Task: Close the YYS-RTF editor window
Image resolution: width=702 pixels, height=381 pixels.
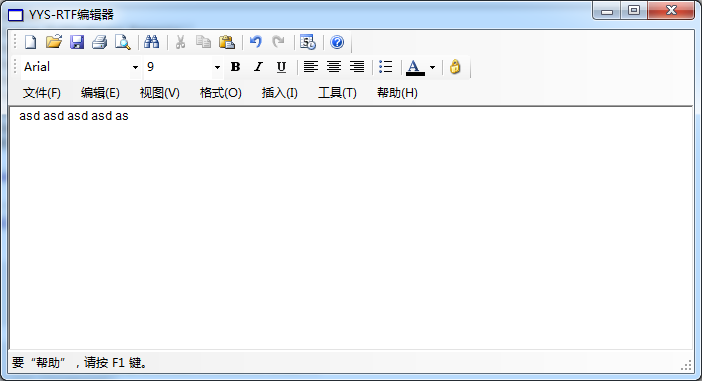Action: tap(671, 11)
